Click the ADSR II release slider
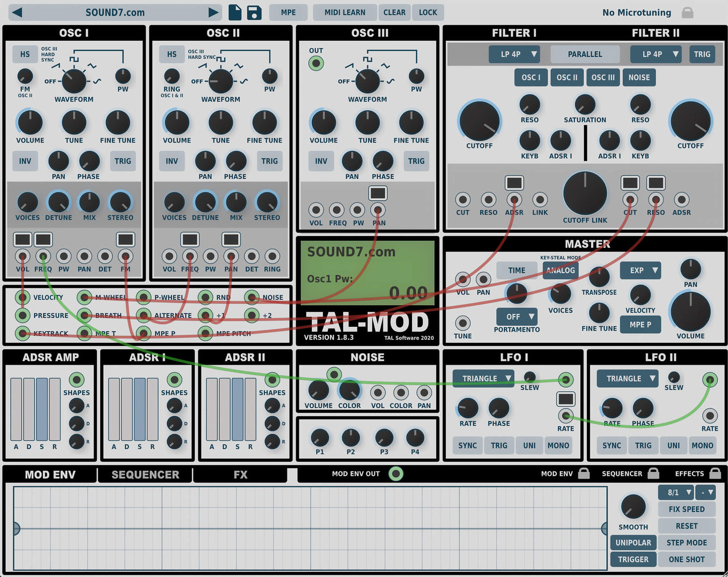This screenshot has height=577, width=728. 250,409
